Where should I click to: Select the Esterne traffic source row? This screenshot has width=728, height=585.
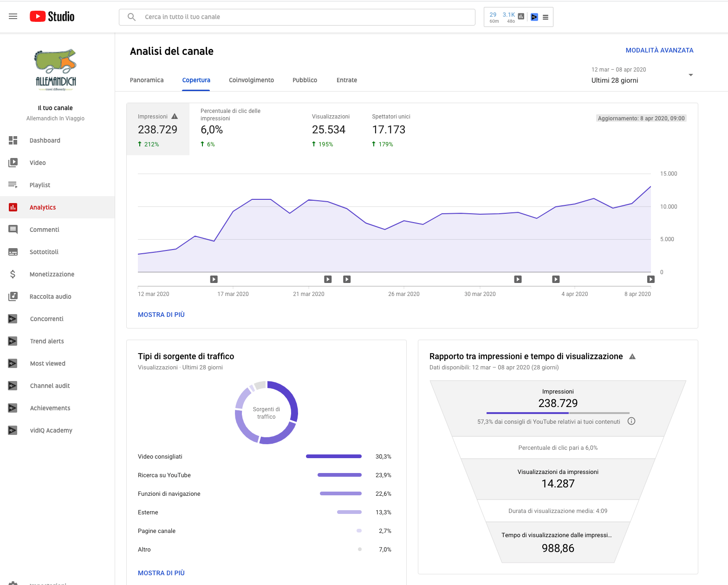tap(265, 512)
